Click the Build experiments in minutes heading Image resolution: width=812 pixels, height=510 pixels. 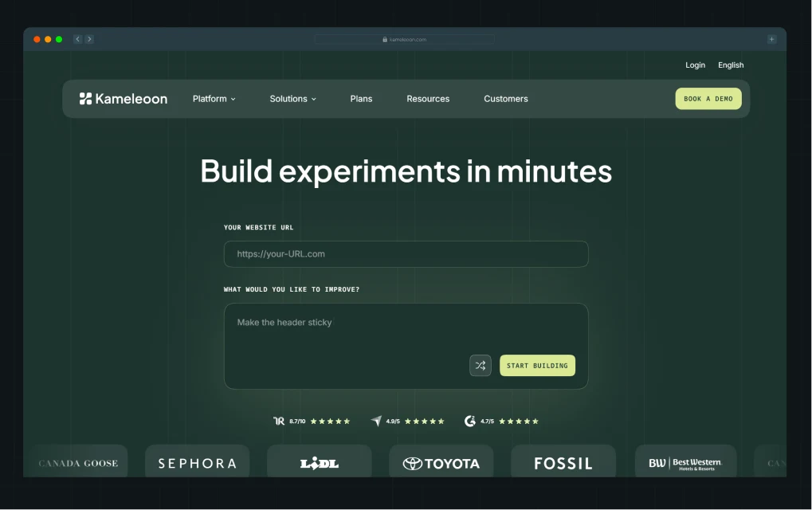[x=406, y=171]
